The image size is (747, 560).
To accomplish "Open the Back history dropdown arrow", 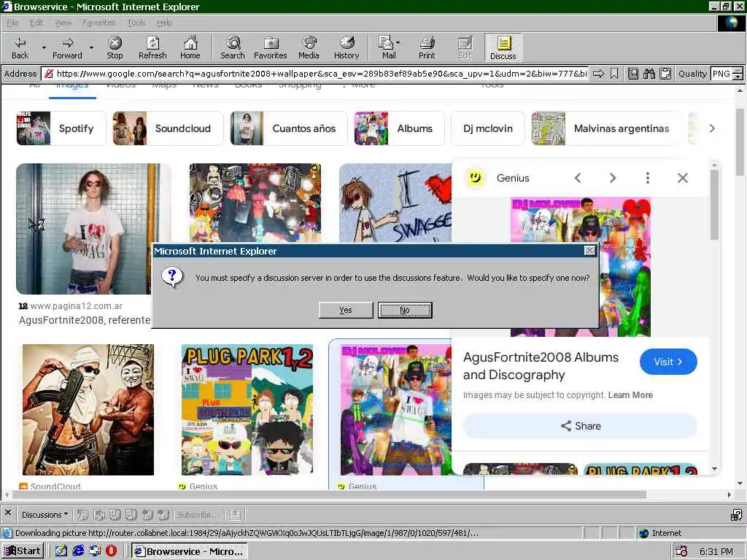I will tap(44, 47).
